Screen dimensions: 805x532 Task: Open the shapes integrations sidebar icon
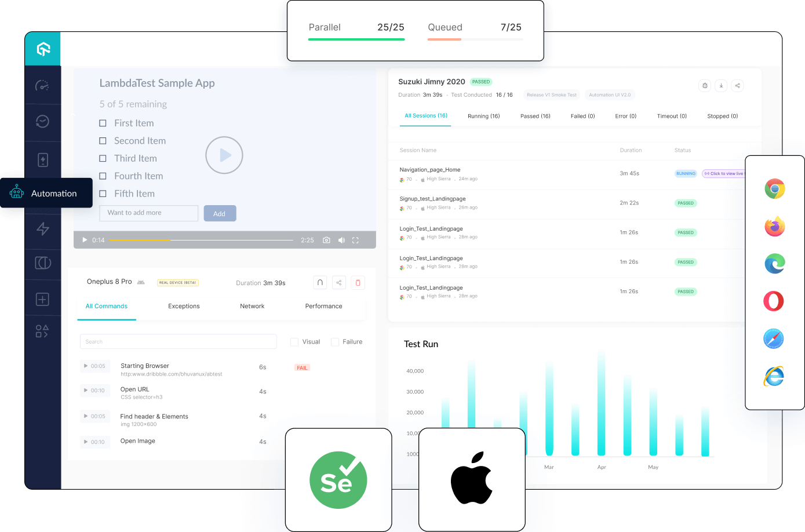[x=42, y=331]
